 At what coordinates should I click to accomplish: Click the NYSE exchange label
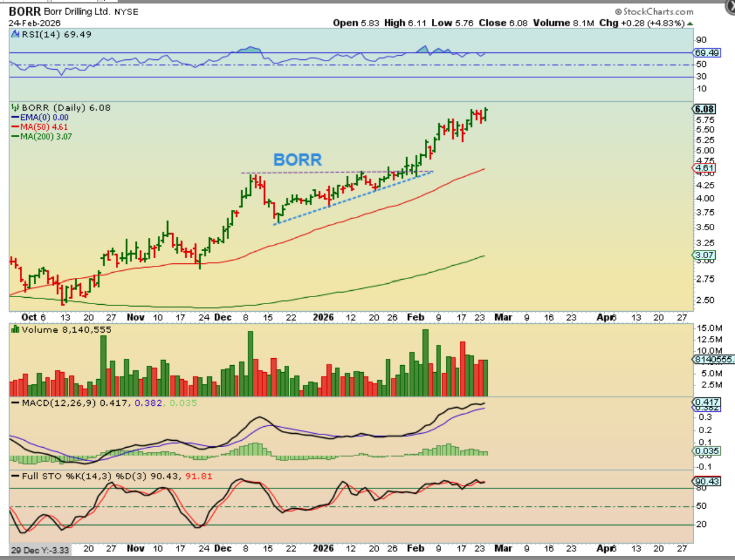tap(126, 12)
